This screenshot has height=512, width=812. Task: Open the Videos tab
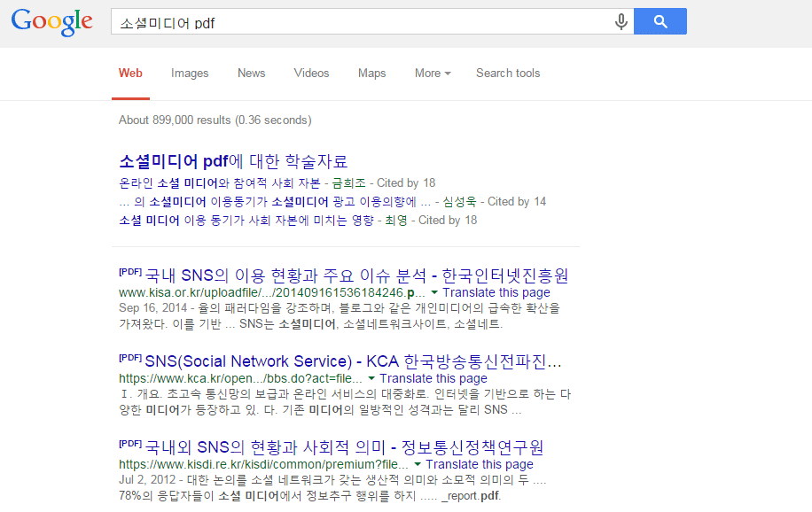click(x=311, y=74)
